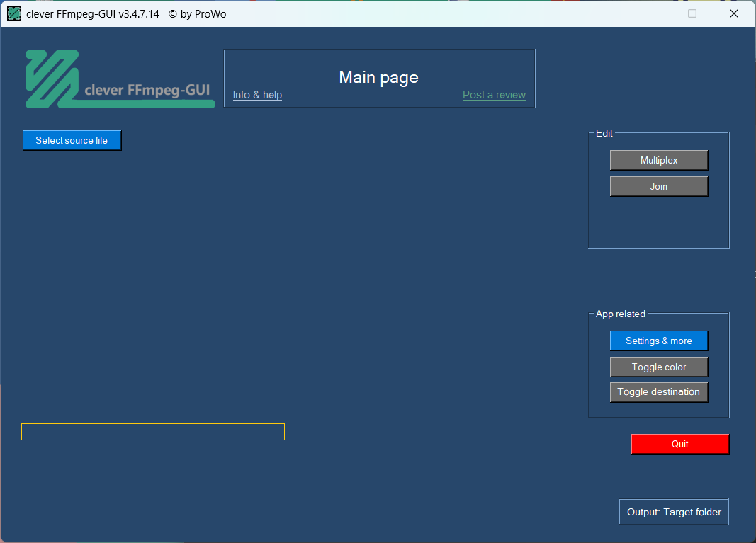The width and height of the screenshot is (756, 543).
Task: Click the empty yellow-bordered field
Action: (153, 432)
